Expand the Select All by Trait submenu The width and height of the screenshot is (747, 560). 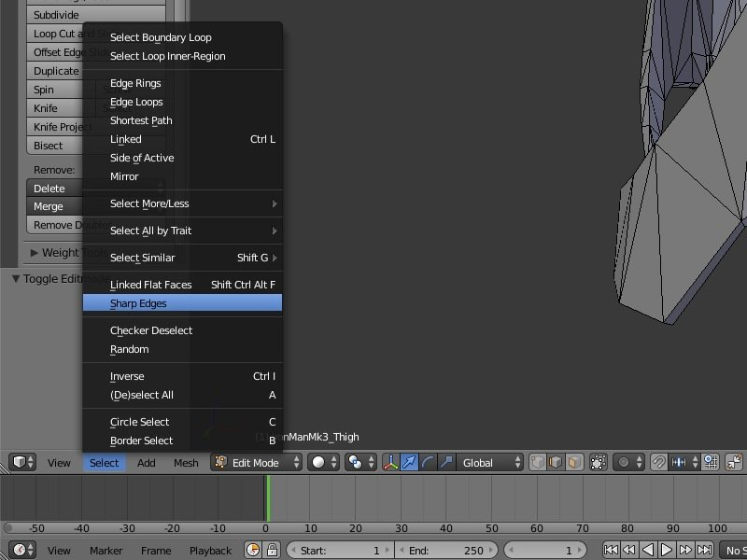[x=182, y=231]
